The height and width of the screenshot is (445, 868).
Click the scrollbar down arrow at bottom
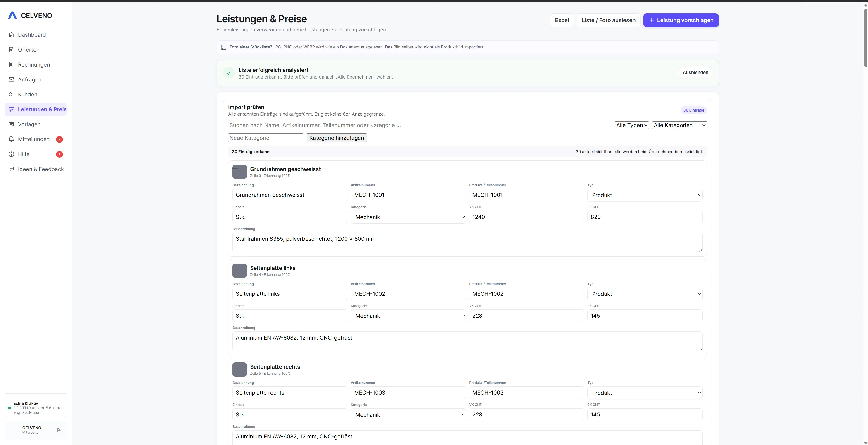point(866,443)
